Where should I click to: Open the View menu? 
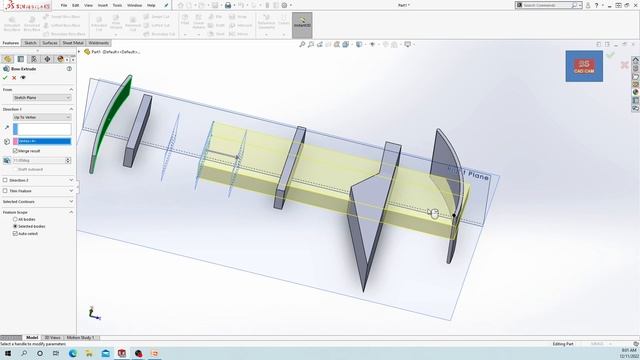click(88, 5)
